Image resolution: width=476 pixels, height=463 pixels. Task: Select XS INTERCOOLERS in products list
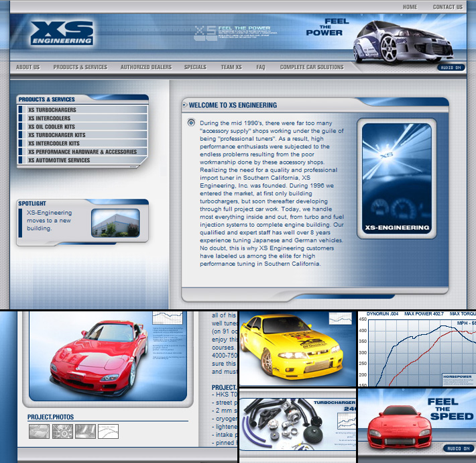pyautogui.click(x=82, y=118)
